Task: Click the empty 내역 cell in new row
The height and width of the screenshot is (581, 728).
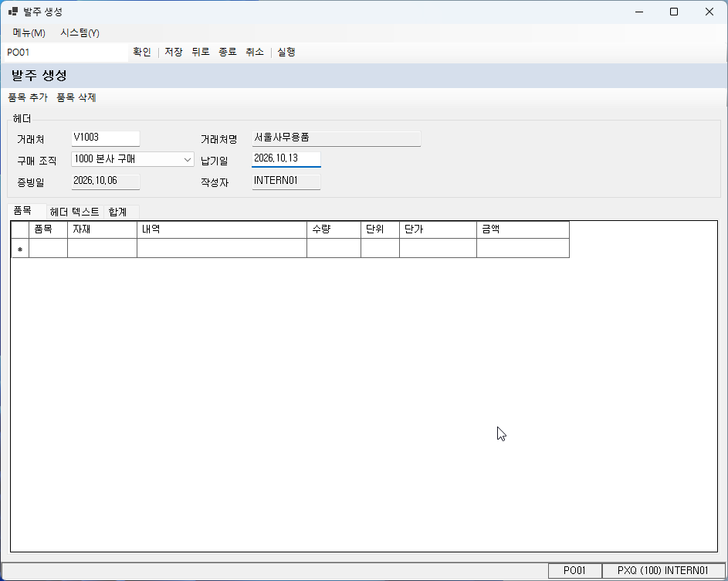Action: (x=222, y=248)
